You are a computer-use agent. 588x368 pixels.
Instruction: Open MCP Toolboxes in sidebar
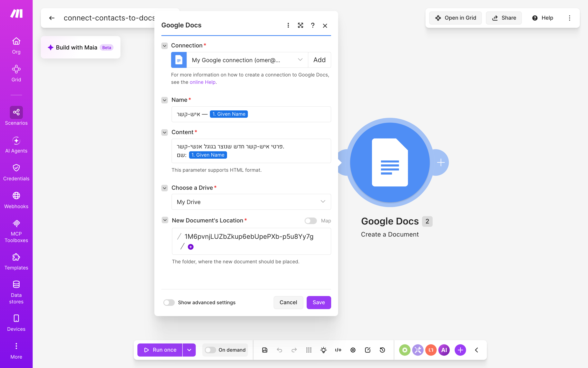point(16,231)
